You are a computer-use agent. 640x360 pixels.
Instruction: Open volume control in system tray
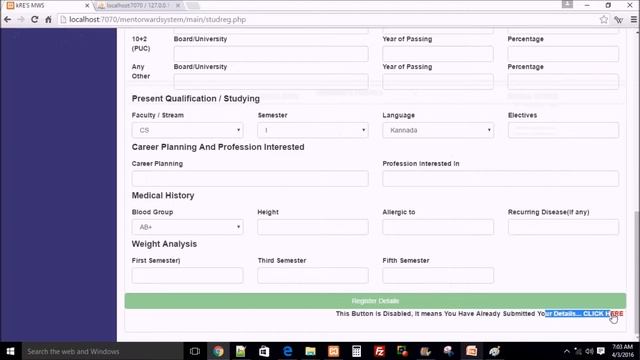pyautogui.click(x=589, y=351)
